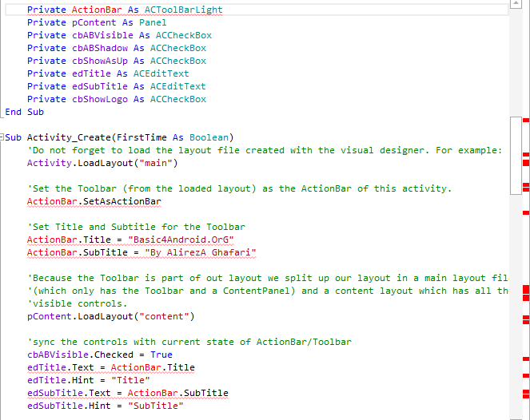Place cursor on the End Sub line
The image size is (530, 420).
pyautogui.click(x=24, y=112)
